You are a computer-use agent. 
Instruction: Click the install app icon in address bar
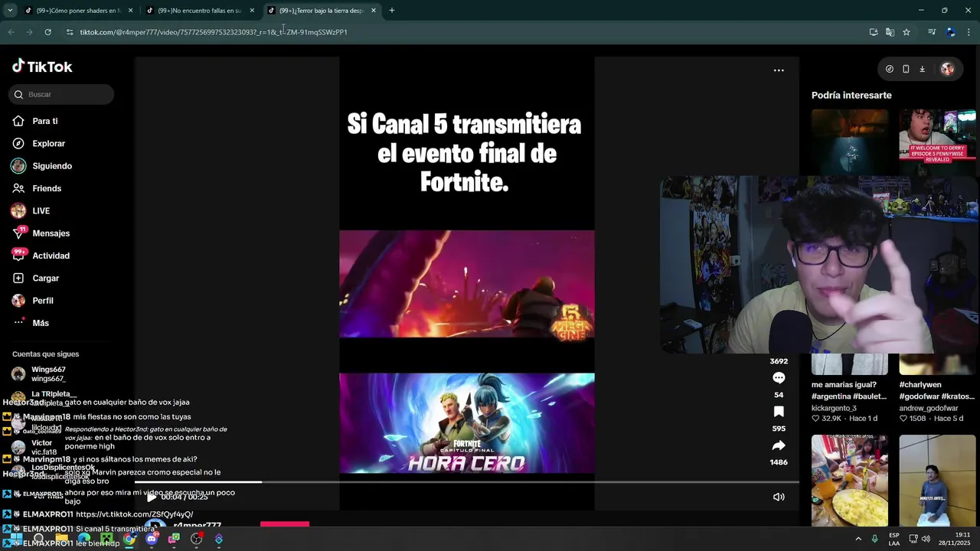tap(874, 32)
